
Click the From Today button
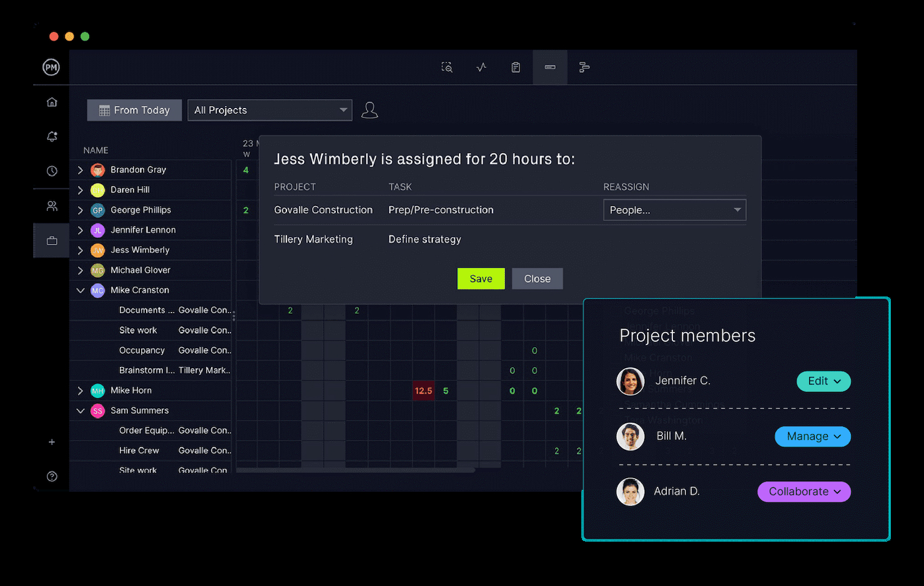click(134, 110)
